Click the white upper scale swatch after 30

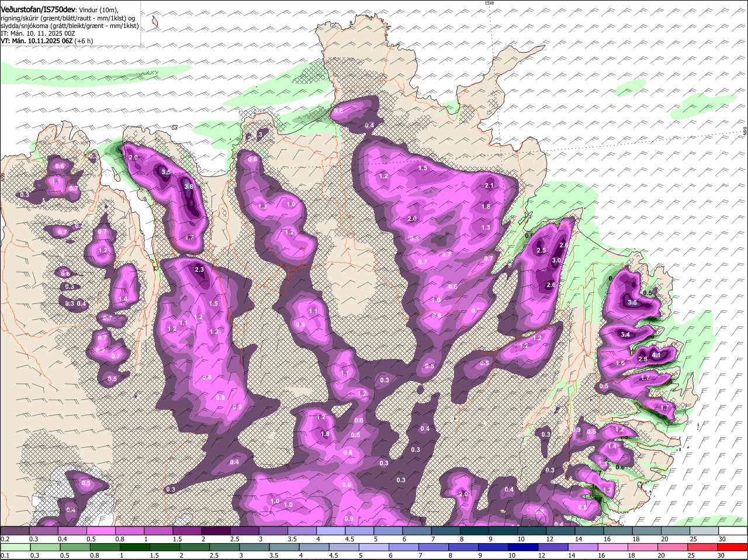click(x=734, y=531)
